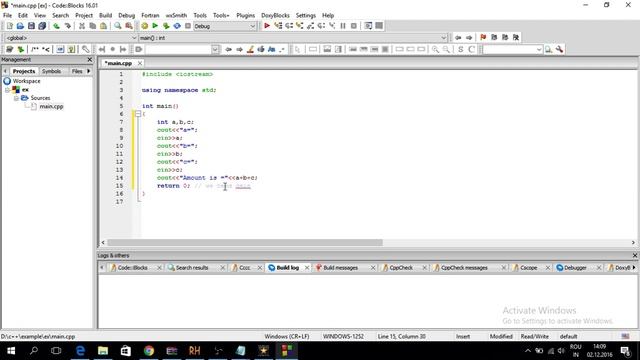The height and width of the screenshot is (360, 640).
Task: Click the Rebuild blue arrows icon
Action: [x=177, y=26]
